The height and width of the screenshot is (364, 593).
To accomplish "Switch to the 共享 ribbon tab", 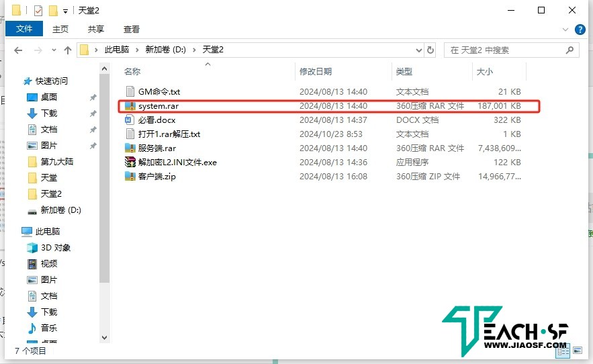I will coord(95,29).
